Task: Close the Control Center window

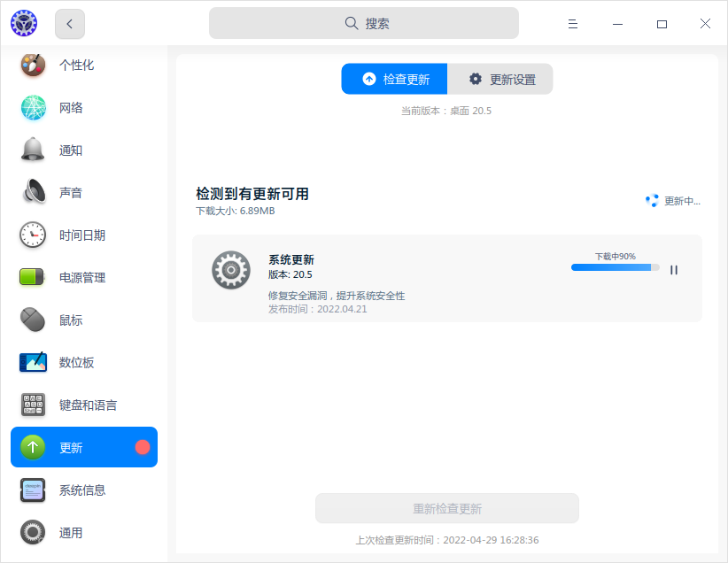Action: (705, 24)
